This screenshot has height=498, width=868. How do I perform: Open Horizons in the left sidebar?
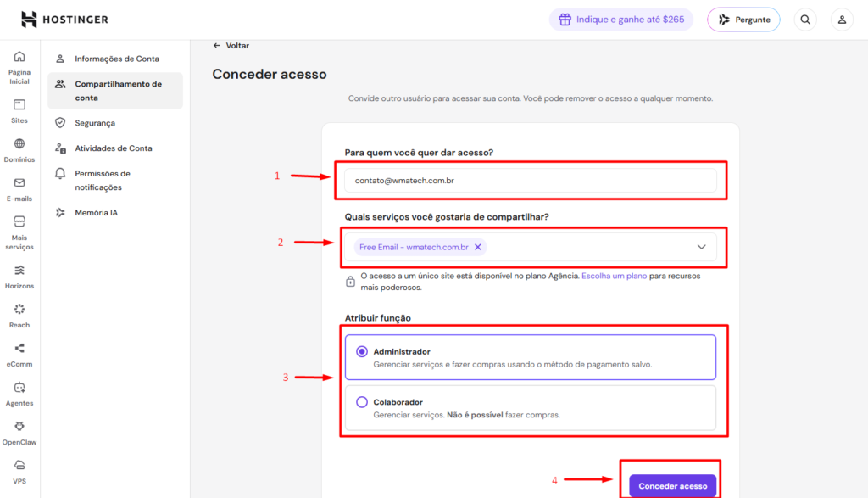pos(19,277)
